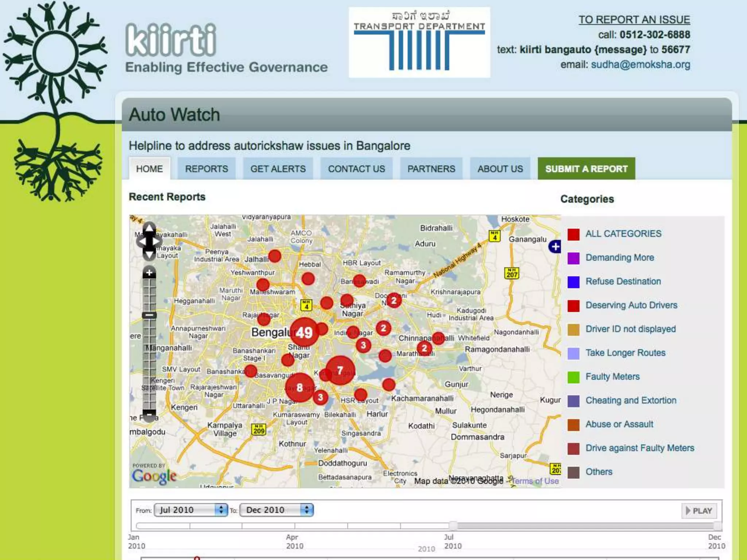Select the Faulty Meters green swatch
This screenshot has width=747, height=560.
click(x=573, y=377)
